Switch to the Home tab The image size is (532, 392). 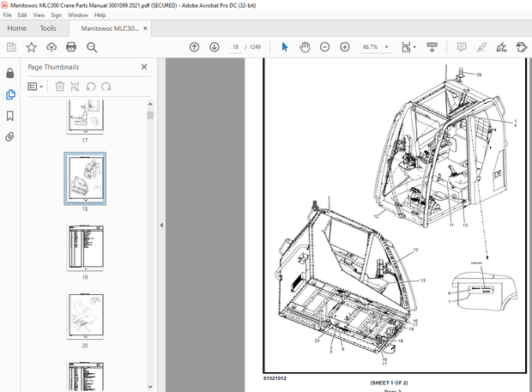point(17,28)
